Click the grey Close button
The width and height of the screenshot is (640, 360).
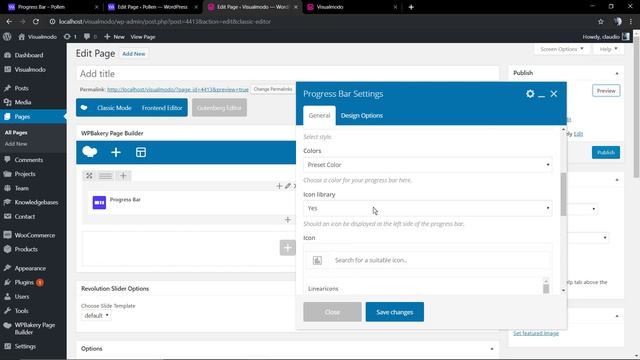click(x=332, y=312)
